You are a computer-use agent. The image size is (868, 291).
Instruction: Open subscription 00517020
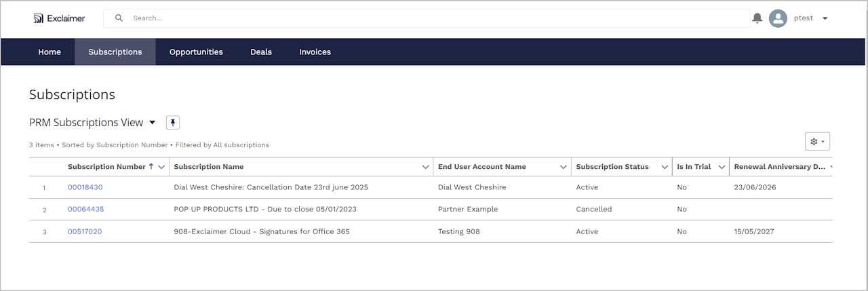coord(85,231)
